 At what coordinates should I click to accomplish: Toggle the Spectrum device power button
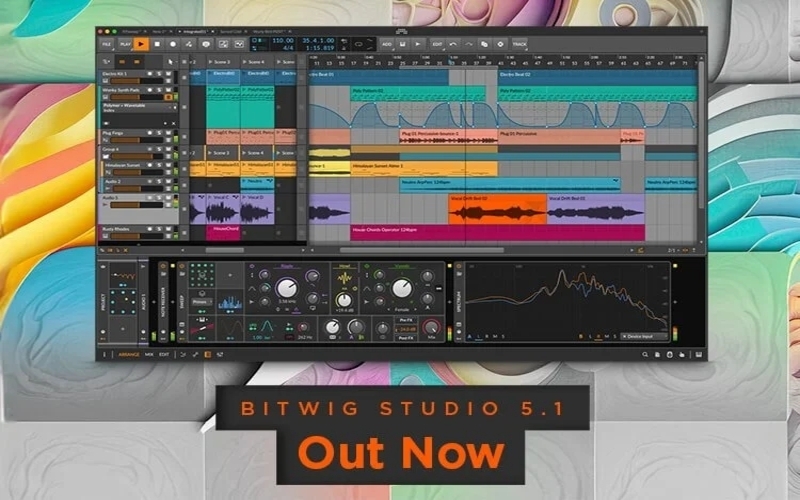458,267
